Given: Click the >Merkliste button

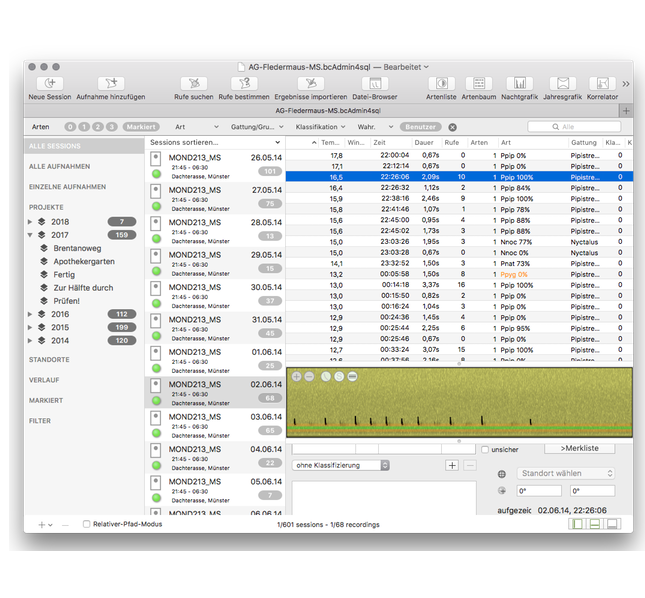Looking at the screenshot, I should [579, 448].
